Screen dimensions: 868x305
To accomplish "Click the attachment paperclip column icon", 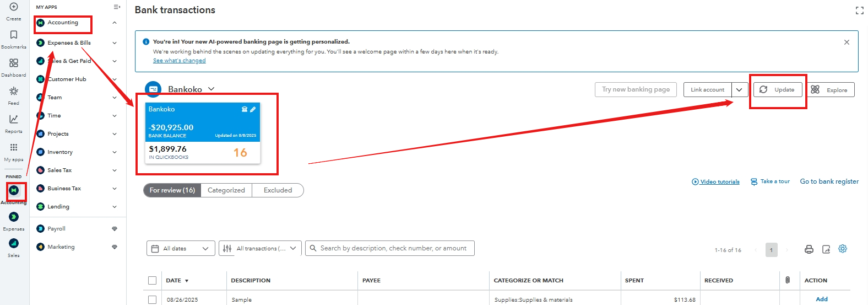I will 788,280.
